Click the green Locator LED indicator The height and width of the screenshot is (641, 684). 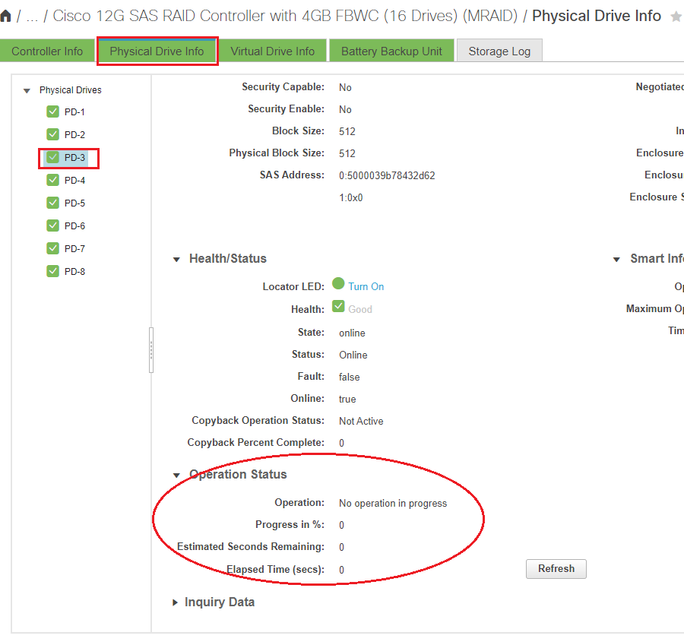(x=338, y=284)
